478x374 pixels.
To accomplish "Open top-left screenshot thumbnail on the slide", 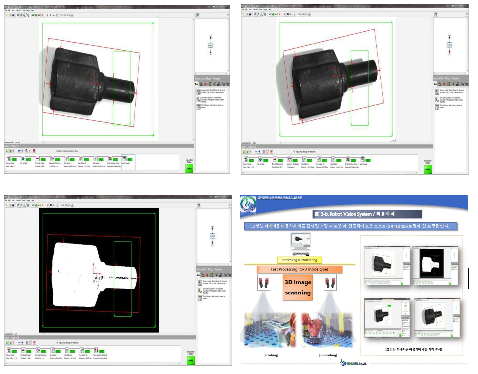I will click(387, 266).
